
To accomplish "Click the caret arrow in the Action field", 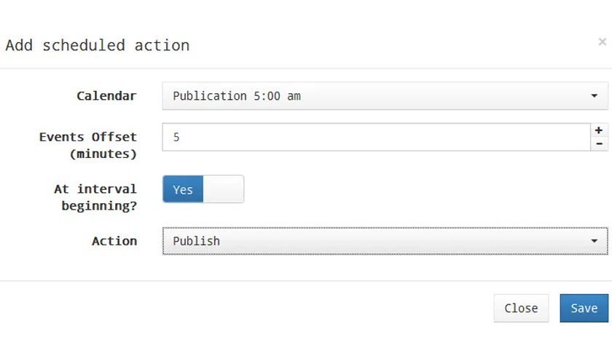I will 594,241.
